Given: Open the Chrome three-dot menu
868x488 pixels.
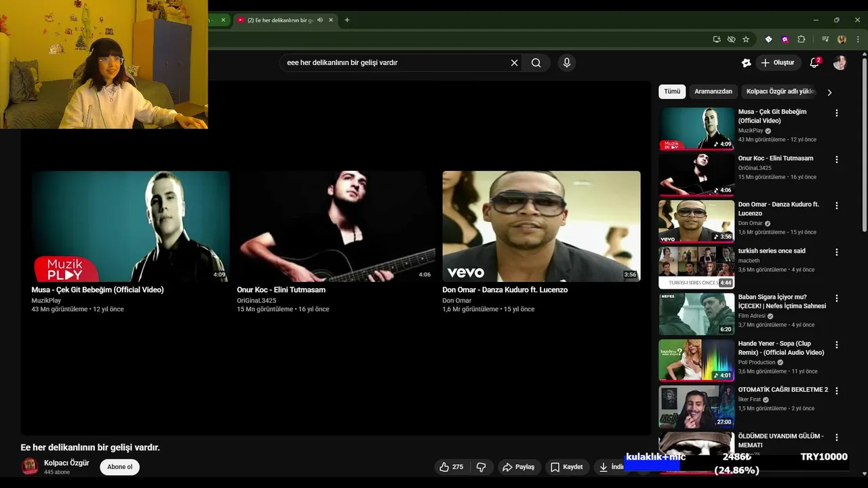Looking at the screenshot, I should coord(858,39).
